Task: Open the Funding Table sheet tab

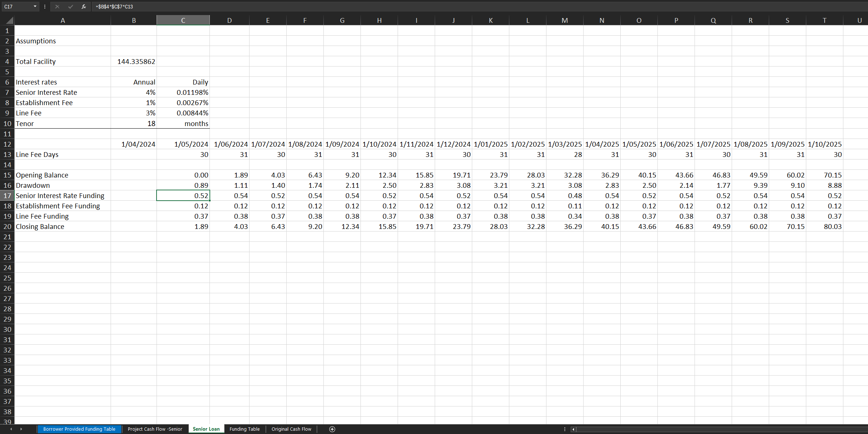Action: tap(244, 429)
